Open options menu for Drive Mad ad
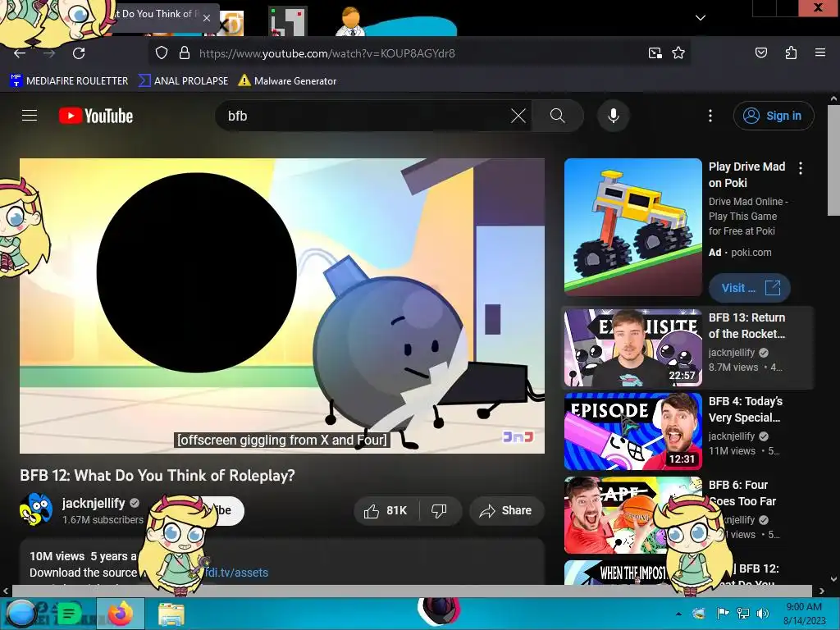 click(x=801, y=168)
